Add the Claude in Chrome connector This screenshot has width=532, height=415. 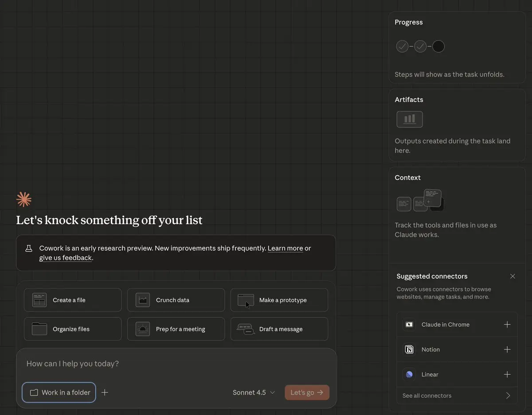click(x=507, y=325)
